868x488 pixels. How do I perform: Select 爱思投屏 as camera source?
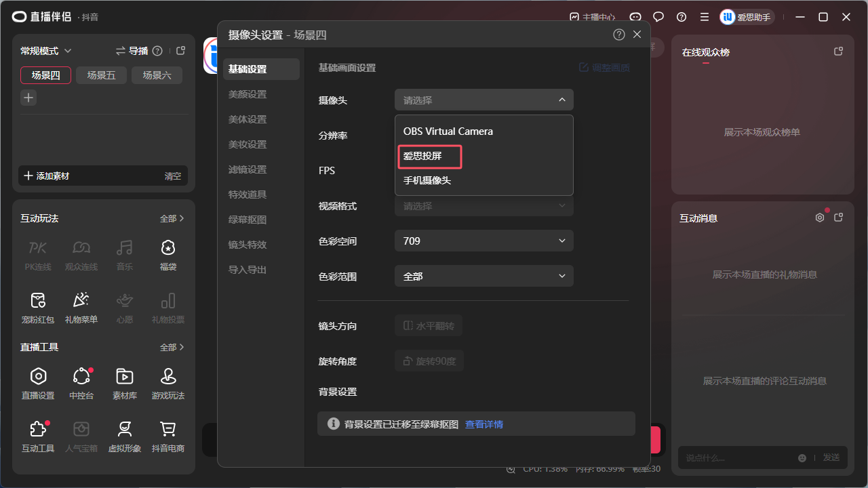(429, 157)
